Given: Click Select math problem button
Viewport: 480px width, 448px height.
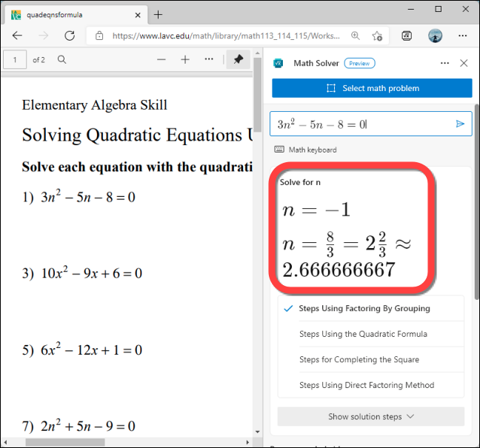Looking at the screenshot, I should point(372,88).
